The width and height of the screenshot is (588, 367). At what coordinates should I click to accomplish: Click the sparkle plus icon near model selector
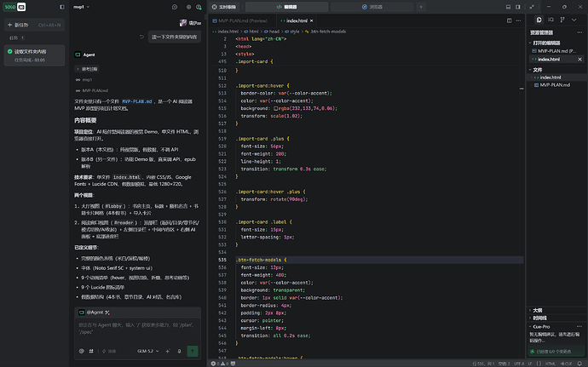click(168, 352)
